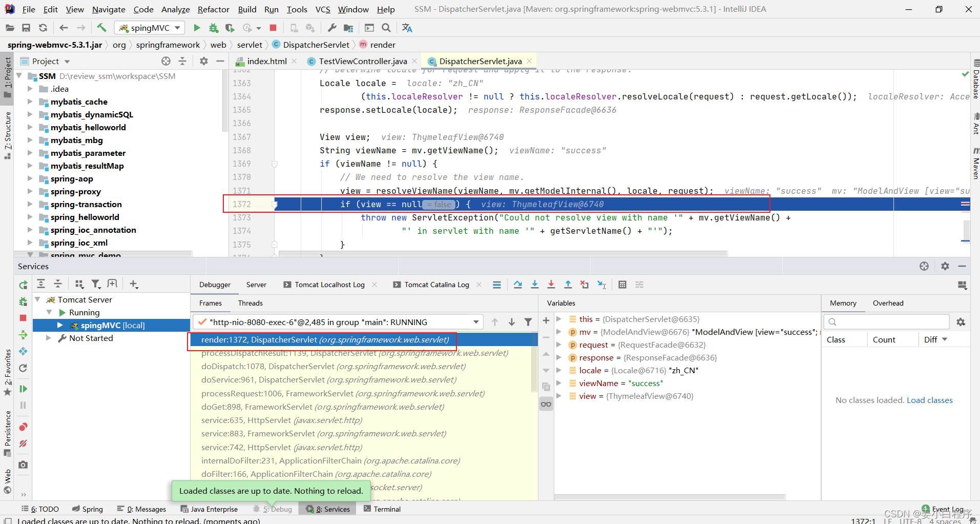Toggle Mute Breakpoints icon in Services sidebar
Viewport: 980px width, 524px height.
coord(23,444)
